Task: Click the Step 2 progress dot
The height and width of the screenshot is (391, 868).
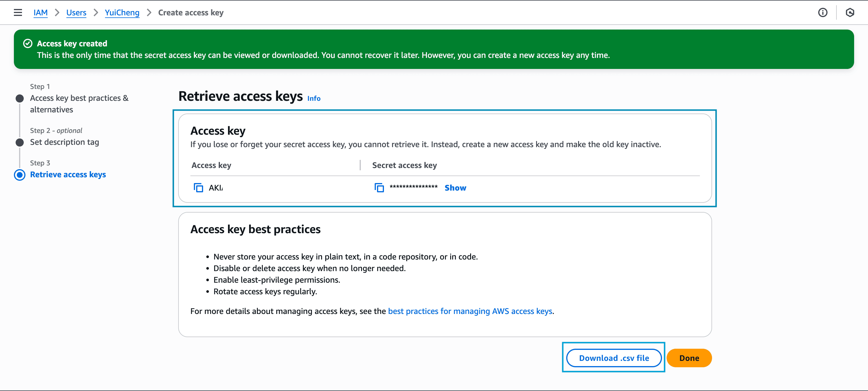Action: (20, 142)
